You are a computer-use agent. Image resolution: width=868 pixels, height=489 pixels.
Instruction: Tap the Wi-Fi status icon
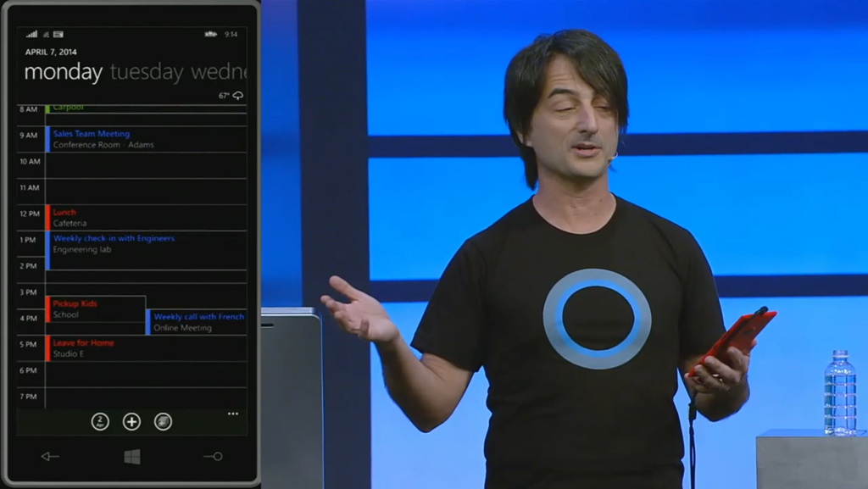tap(46, 34)
